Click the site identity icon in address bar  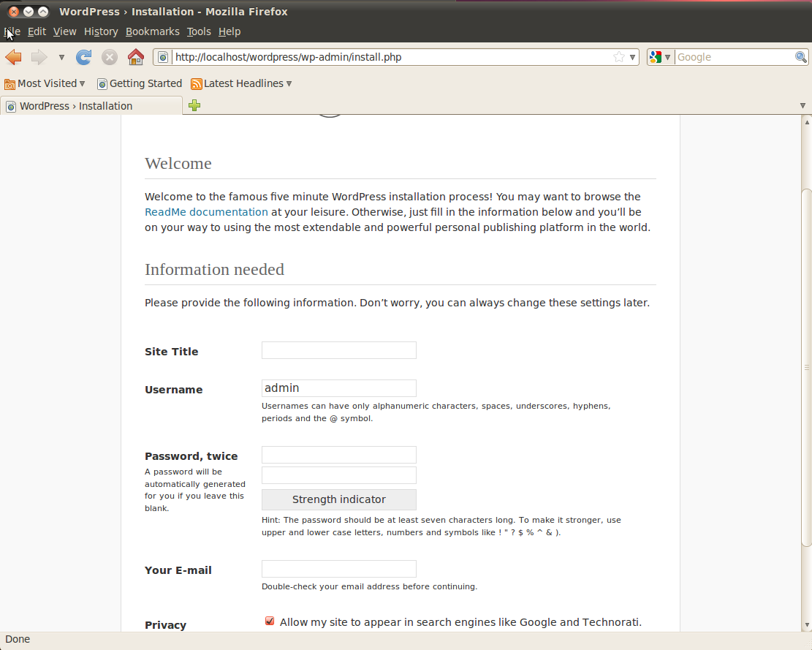coord(162,57)
